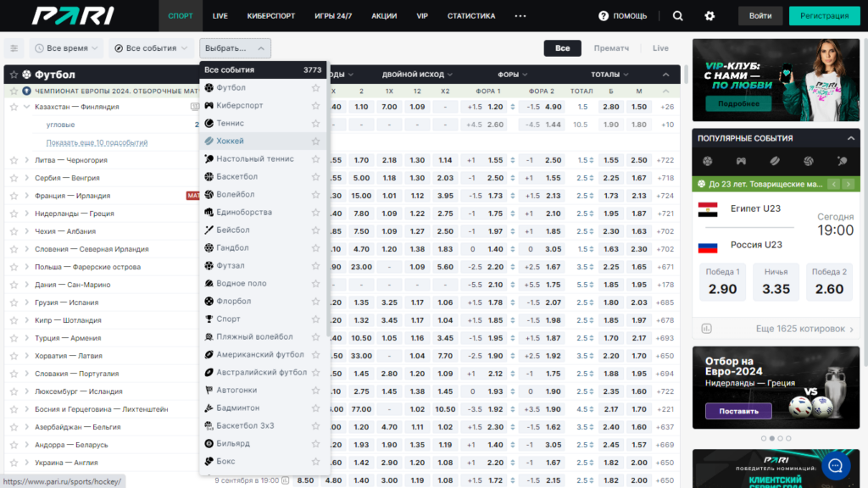
Task: Expand the Франция — Ирландия row
Action: [x=26, y=196]
